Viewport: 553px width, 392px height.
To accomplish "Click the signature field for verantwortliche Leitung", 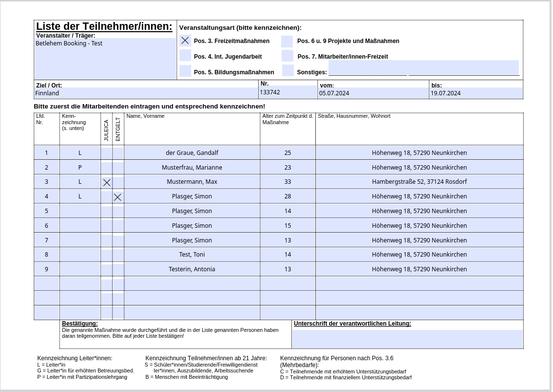I will (x=407, y=338).
